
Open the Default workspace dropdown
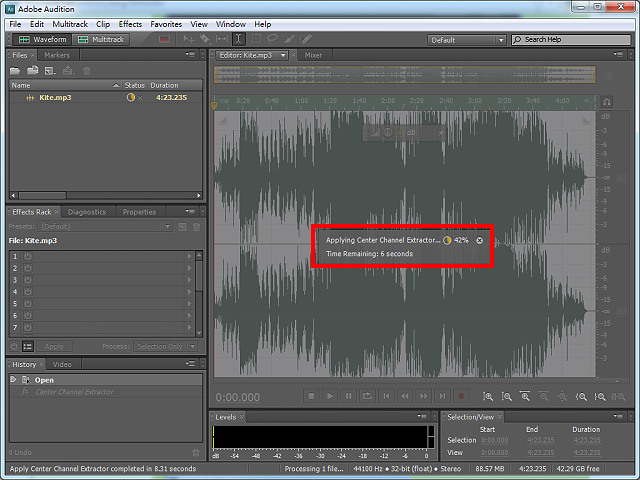467,40
